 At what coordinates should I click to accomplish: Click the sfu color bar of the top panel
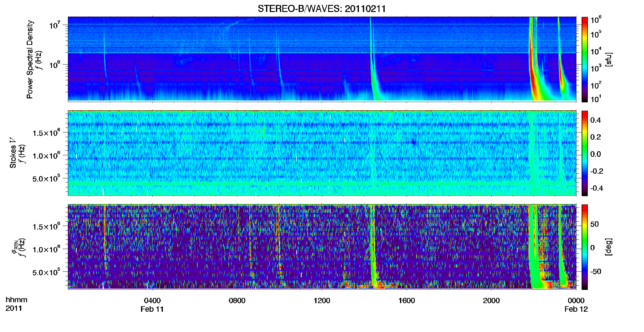click(x=585, y=59)
